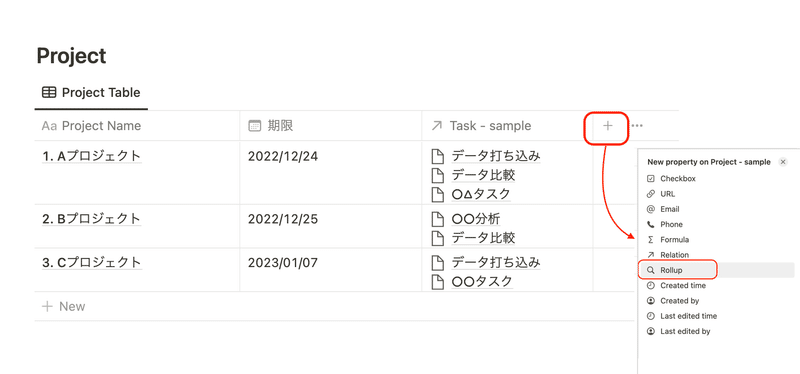Add a new row with + New
Viewport: 800px width, 374px height.
(x=63, y=307)
